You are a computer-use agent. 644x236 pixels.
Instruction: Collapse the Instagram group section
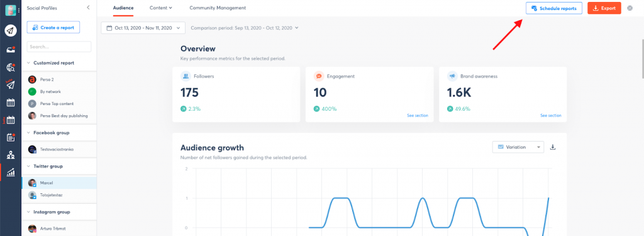[28, 211]
